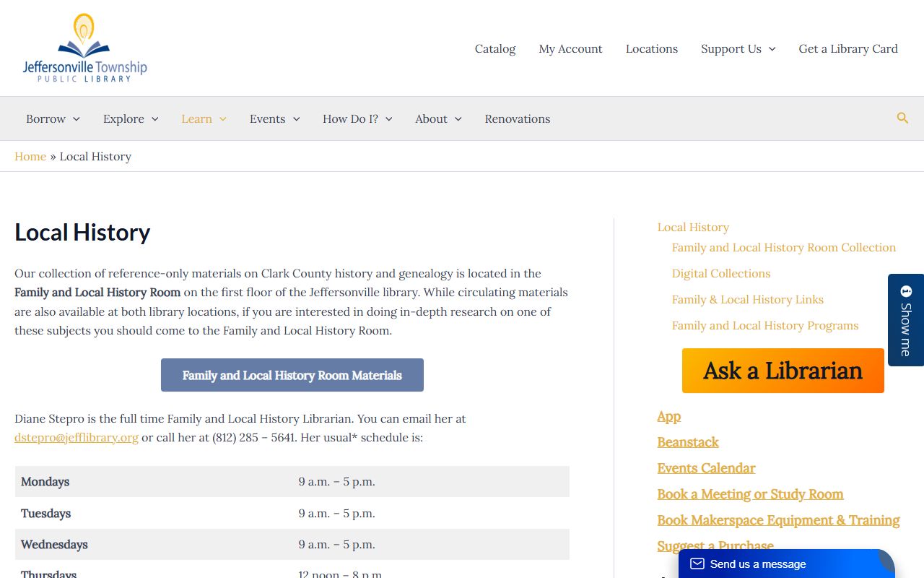Click the Mondays schedule row label
The width and height of the screenshot is (924, 578).
[x=45, y=481]
